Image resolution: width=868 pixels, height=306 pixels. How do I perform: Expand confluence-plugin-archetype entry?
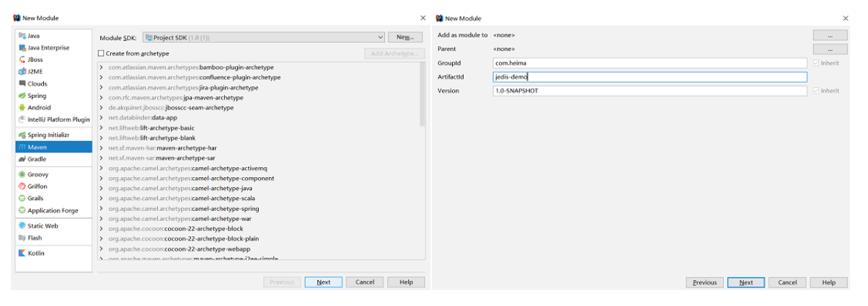(x=101, y=77)
